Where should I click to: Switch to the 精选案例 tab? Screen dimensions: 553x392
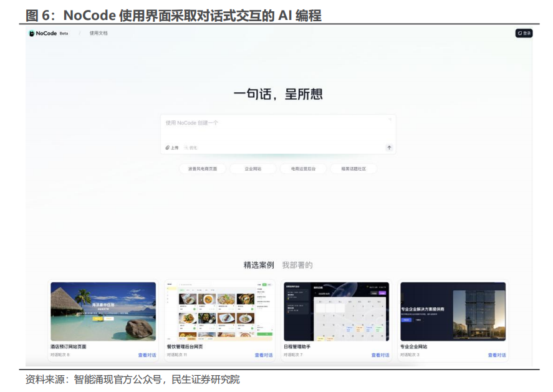tap(259, 265)
